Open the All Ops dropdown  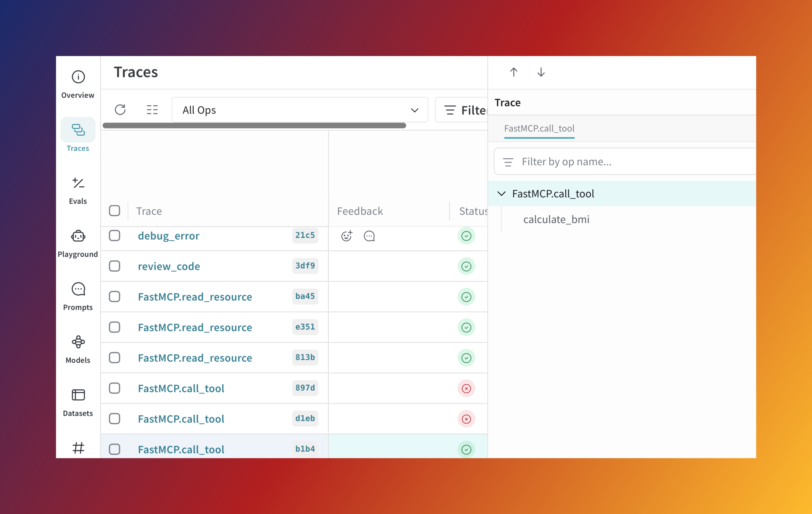[300, 110]
